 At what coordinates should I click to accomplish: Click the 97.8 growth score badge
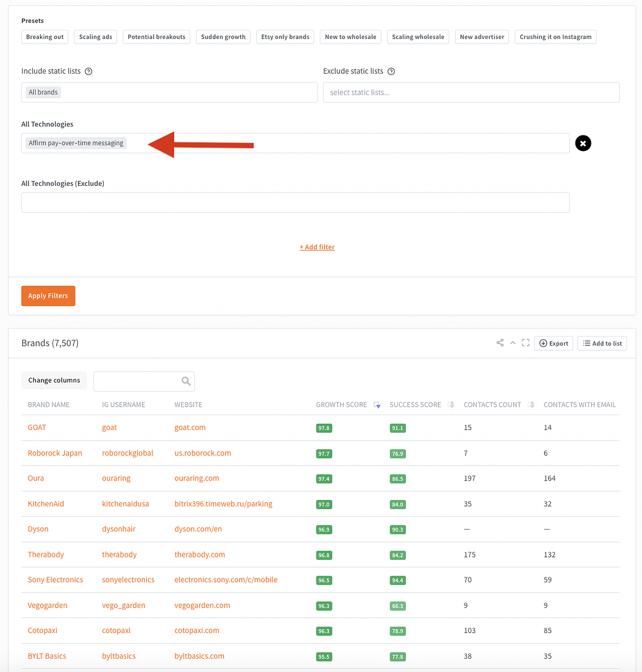point(324,428)
